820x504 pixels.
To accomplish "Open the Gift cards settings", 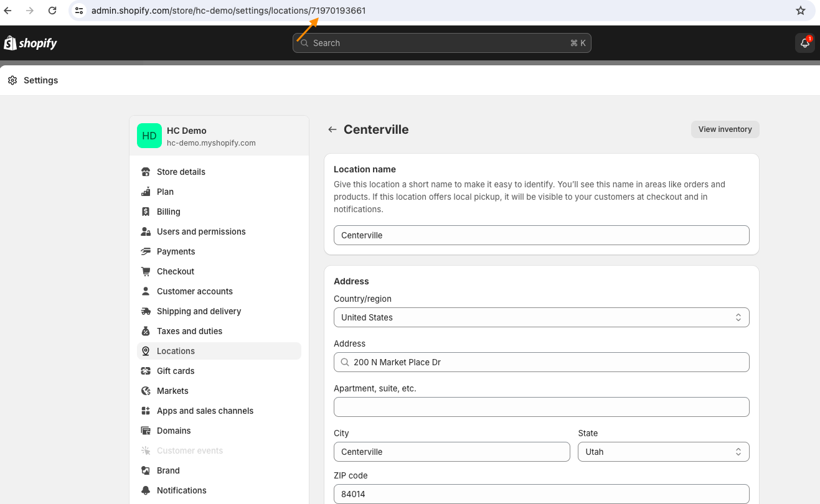I will point(176,371).
